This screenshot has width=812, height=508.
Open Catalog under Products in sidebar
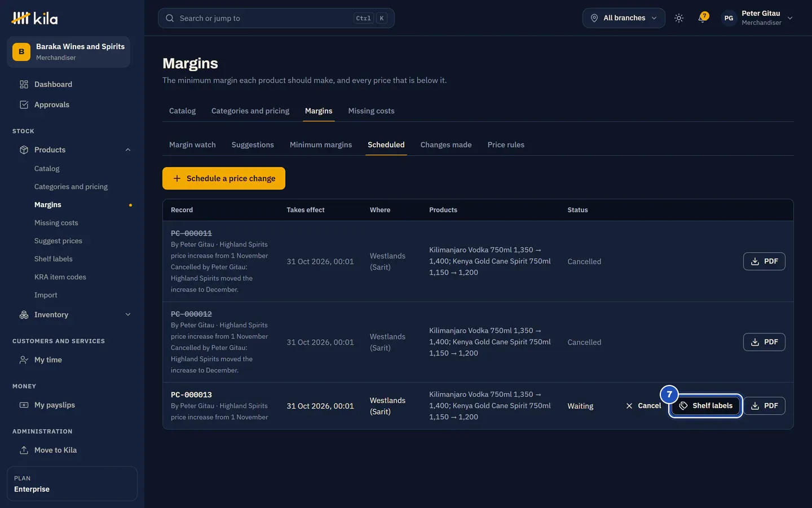(x=47, y=169)
